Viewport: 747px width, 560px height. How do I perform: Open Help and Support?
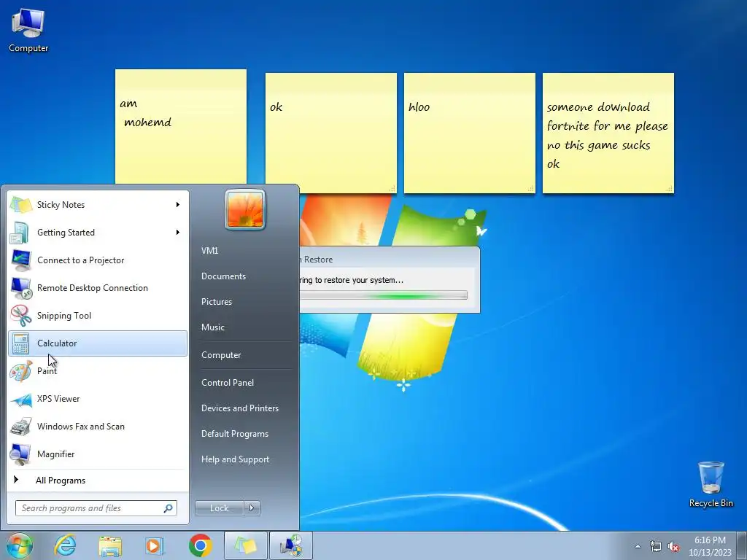pyautogui.click(x=235, y=459)
